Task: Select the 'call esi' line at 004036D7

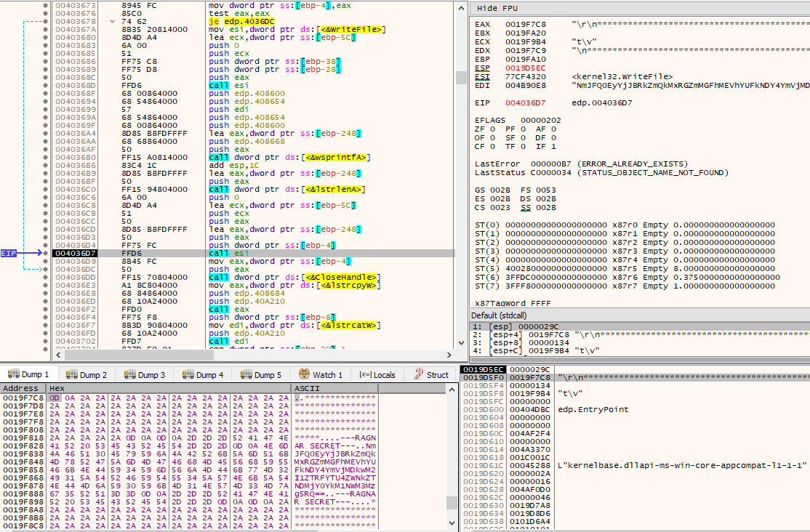Action: click(x=228, y=253)
